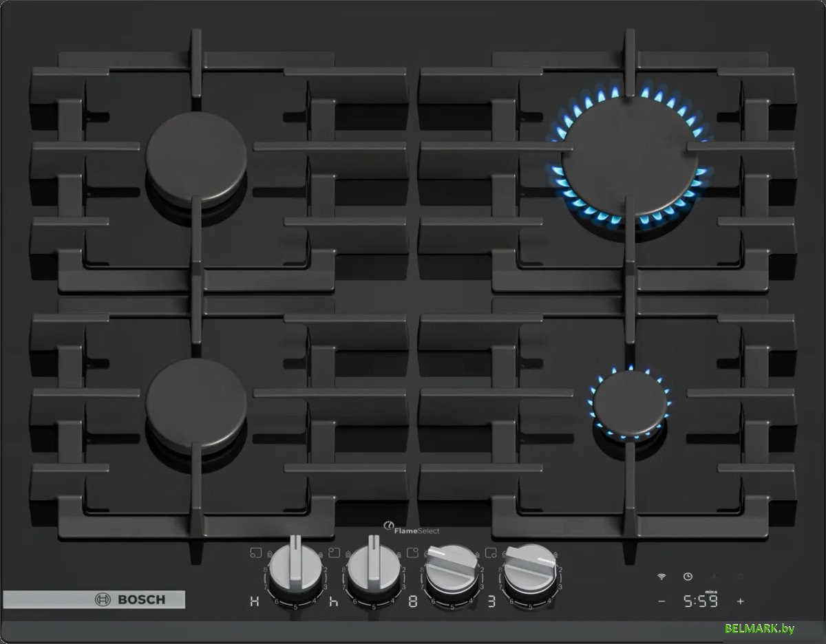Tap the Wi-Fi icon on touch panel
826x644 pixels.
(x=661, y=577)
